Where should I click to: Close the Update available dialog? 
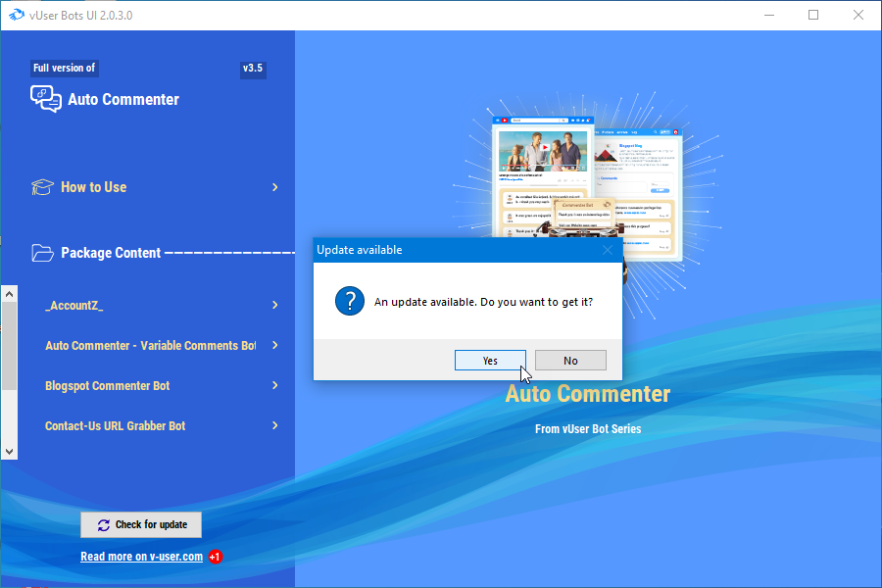coord(608,250)
